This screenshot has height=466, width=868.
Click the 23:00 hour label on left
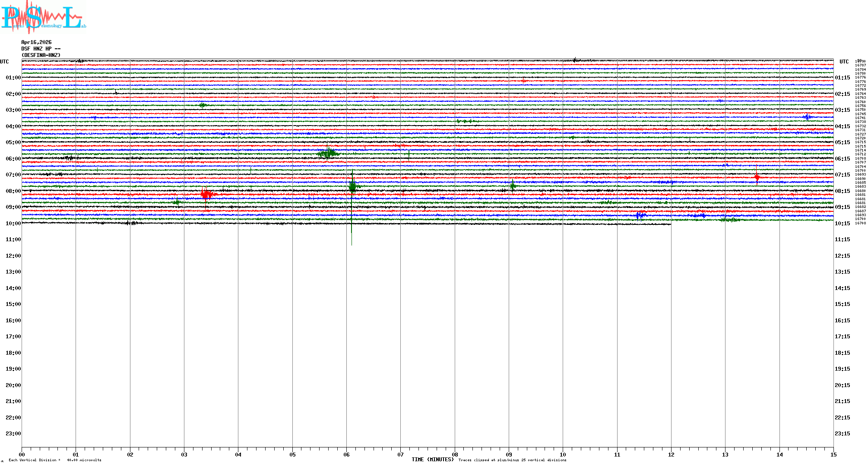point(13,434)
